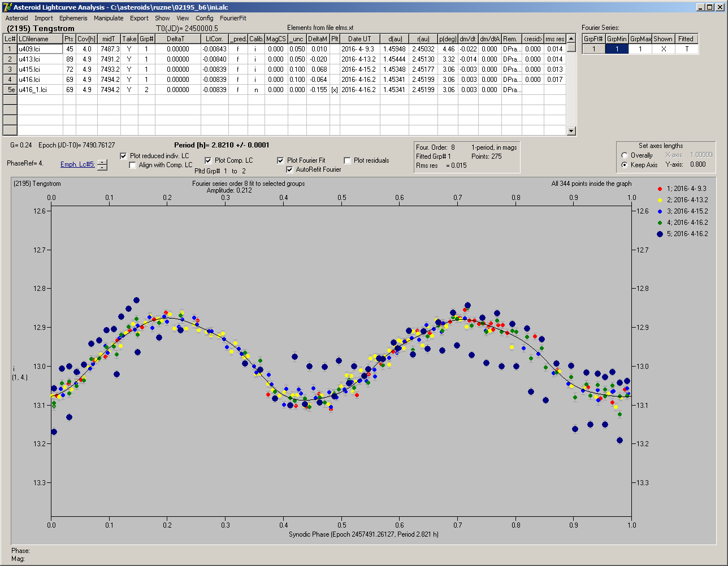Click the large navy legend dot for lightcurve 5
The height and width of the screenshot is (566, 728).
click(660, 234)
